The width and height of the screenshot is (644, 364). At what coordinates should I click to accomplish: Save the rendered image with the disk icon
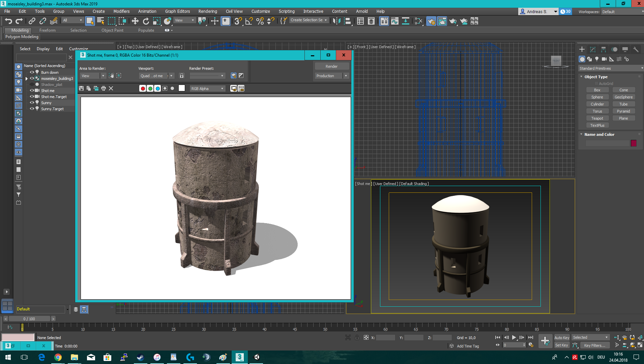81,88
